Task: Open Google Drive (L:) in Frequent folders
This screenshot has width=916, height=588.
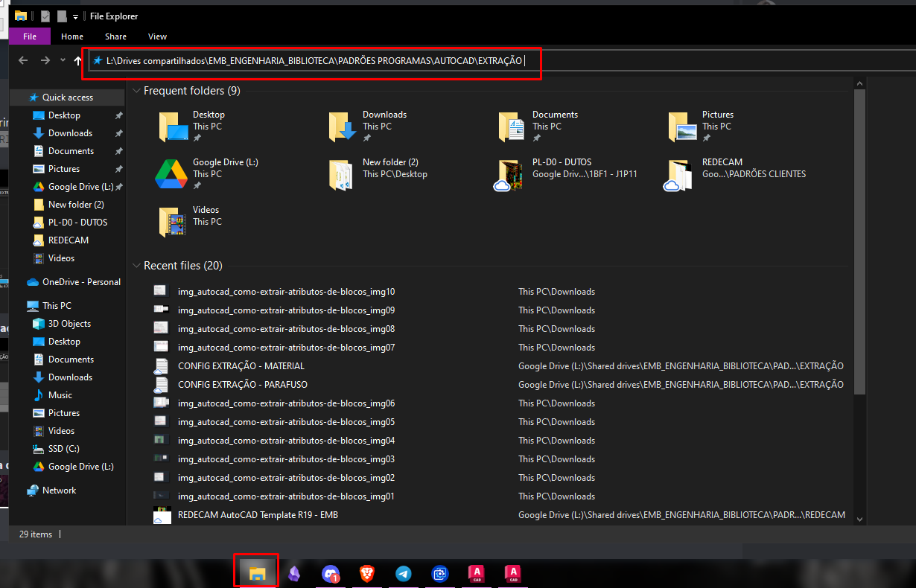Action: point(225,162)
